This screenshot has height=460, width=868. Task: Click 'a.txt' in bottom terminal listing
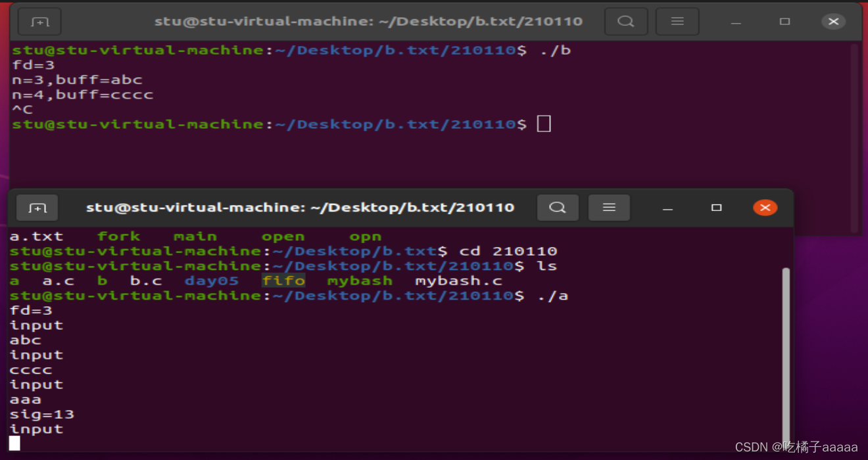coord(37,237)
